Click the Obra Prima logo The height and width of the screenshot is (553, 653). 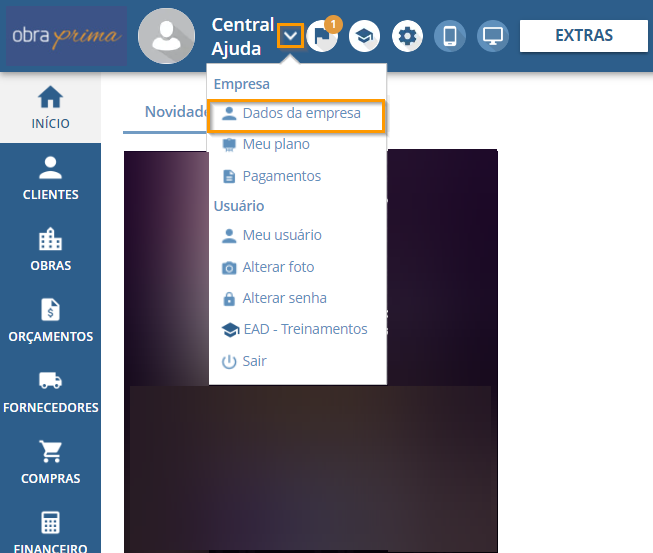(x=66, y=35)
